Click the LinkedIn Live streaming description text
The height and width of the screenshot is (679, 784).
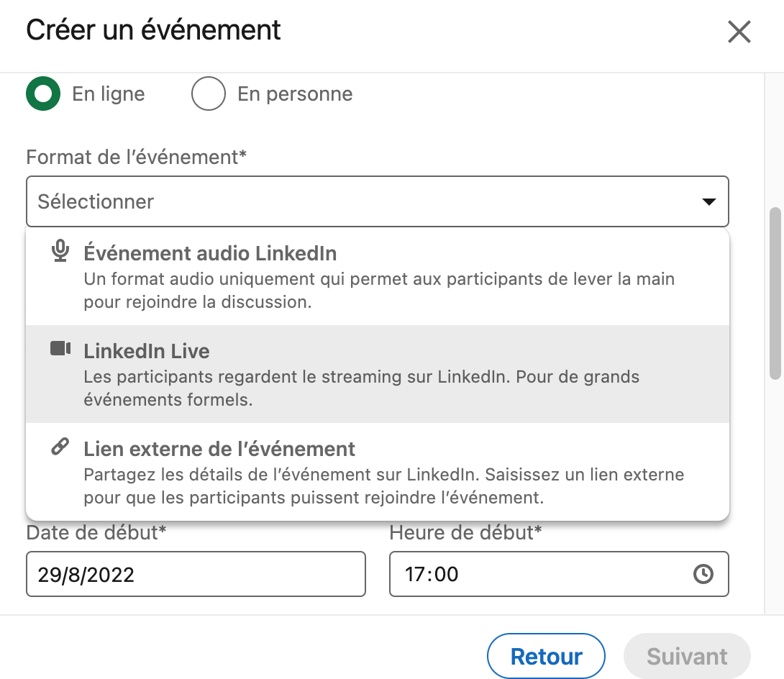[362, 388]
